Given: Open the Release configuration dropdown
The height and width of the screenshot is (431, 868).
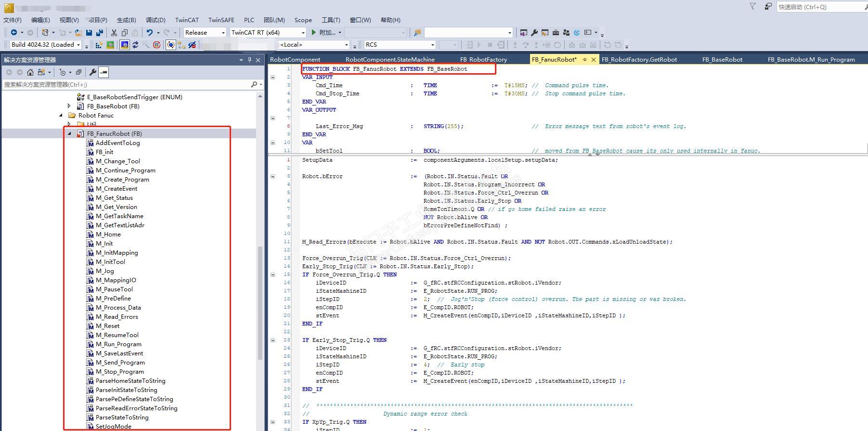Looking at the screenshot, I should point(223,33).
